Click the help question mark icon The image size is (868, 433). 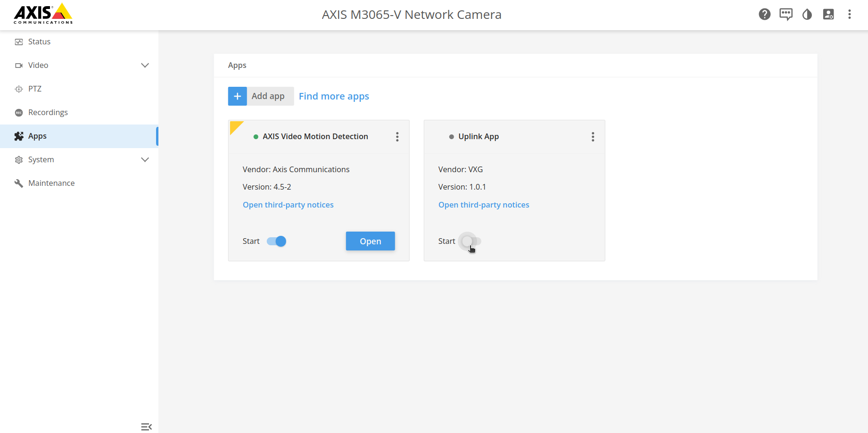click(x=764, y=15)
